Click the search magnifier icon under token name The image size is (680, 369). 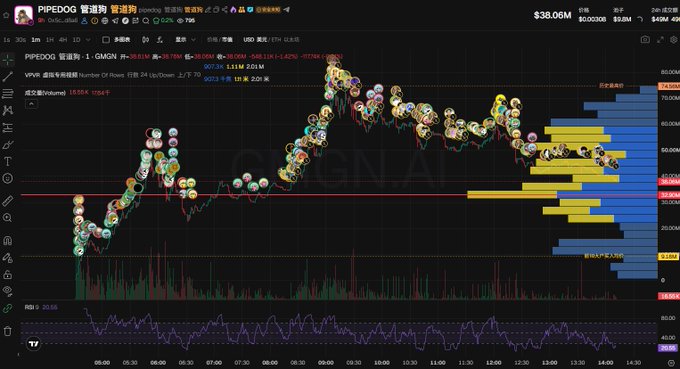(x=146, y=20)
